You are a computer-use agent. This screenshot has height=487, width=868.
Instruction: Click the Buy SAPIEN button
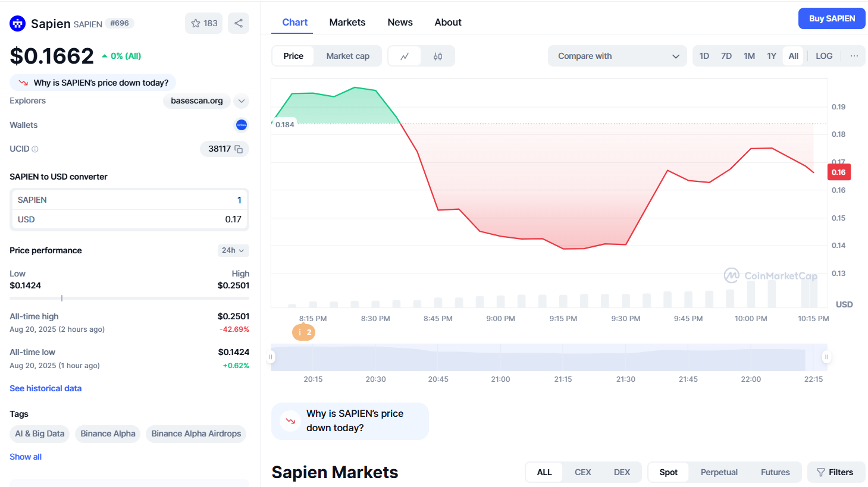(x=832, y=18)
